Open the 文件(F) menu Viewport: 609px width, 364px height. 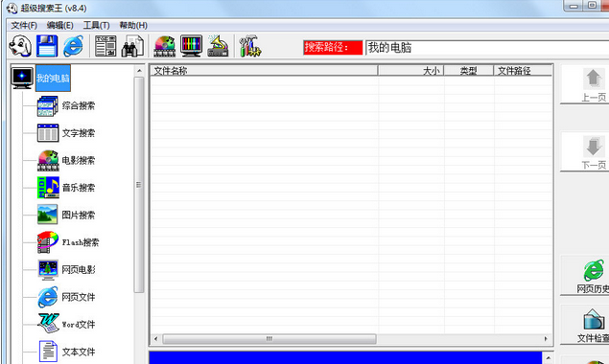(24, 25)
